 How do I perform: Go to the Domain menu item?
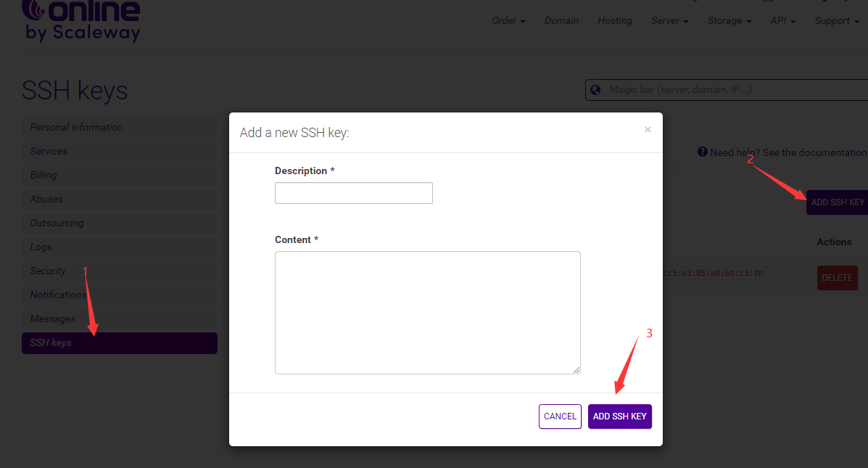click(x=561, y=21)
